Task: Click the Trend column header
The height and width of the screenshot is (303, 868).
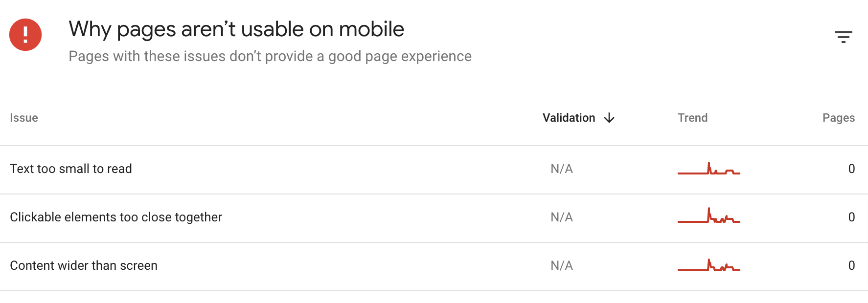Action: [x=692, y=118]
